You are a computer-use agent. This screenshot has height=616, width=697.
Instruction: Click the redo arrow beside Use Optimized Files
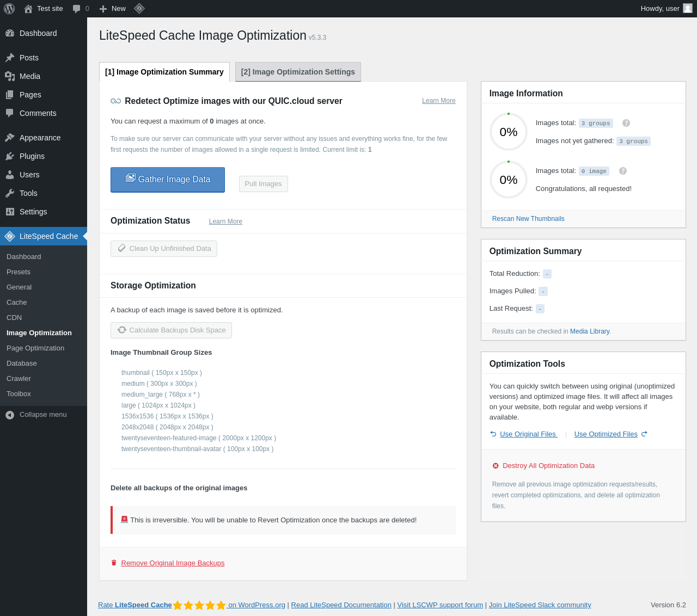tap(644, 434)
